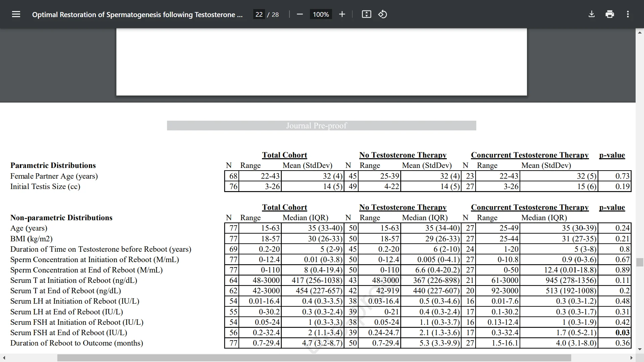Viewport: 644px width, 362px height.
Task: Click the 'Age (years)' row label
Action: click(29, 228)
